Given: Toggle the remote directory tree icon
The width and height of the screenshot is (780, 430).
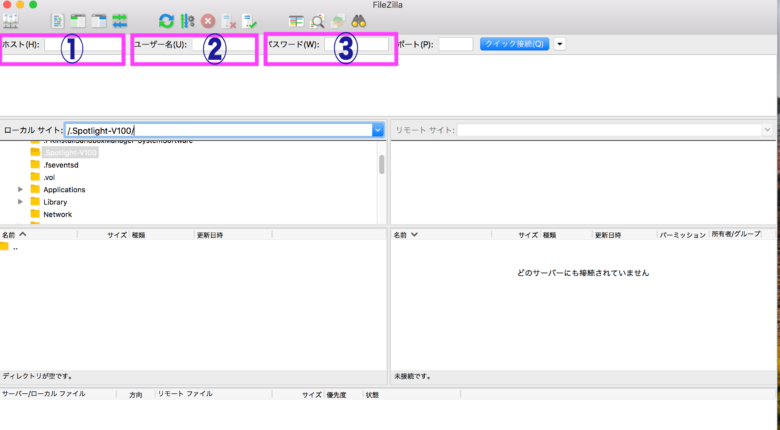Looking at the screenshot, I should click(x=99, y=21).
